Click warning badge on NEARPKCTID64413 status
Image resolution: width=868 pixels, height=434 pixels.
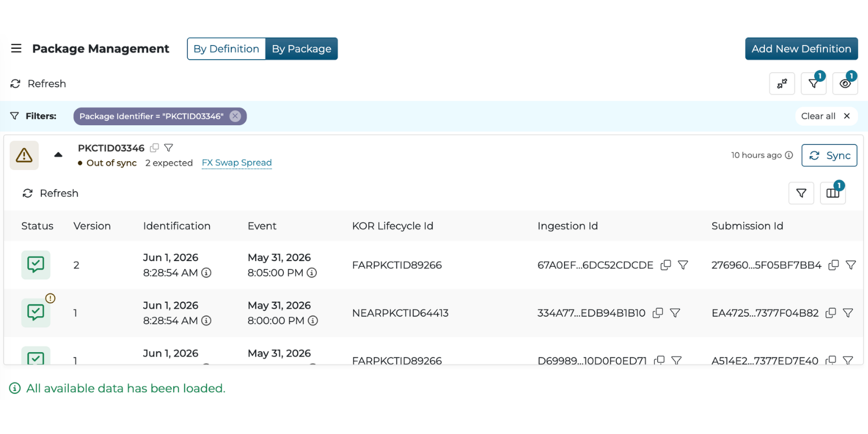pyautogui.click(x=50, y=298)
